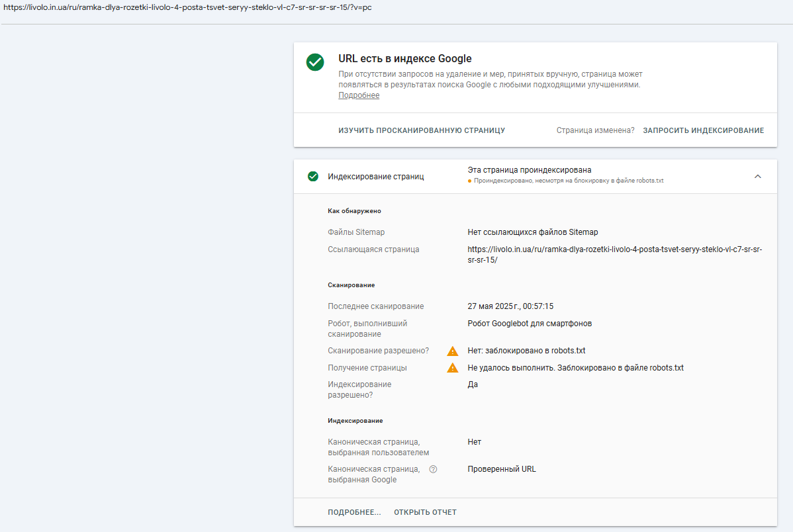The width and height of the screenshot is (793, 532).
Task: Collapse the Индексирование страниц section chevron
Action: point(758,177)
